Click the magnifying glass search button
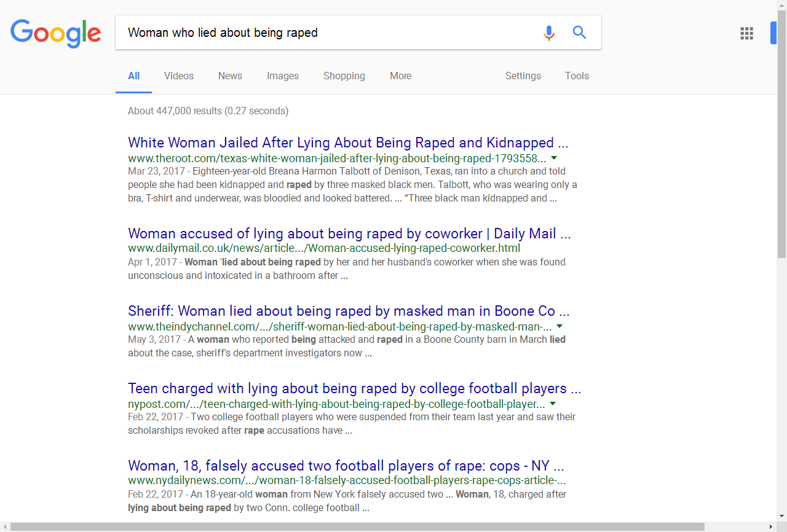787x532 pixels. coord(579,33)
